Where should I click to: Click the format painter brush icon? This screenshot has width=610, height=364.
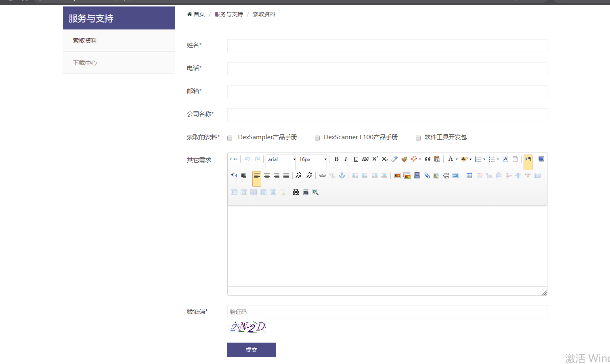pos(404,159)
